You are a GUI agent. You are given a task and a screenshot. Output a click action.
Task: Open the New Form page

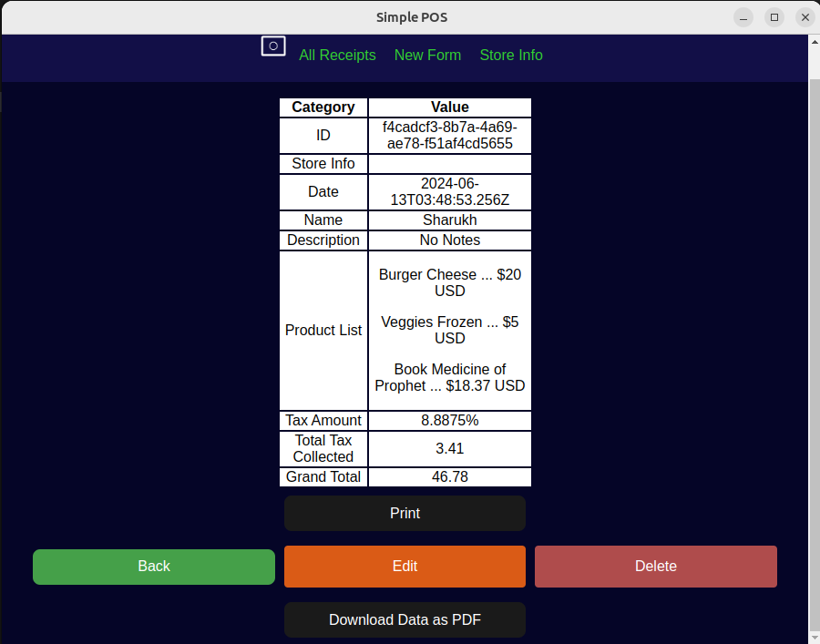tap(427, 55)
